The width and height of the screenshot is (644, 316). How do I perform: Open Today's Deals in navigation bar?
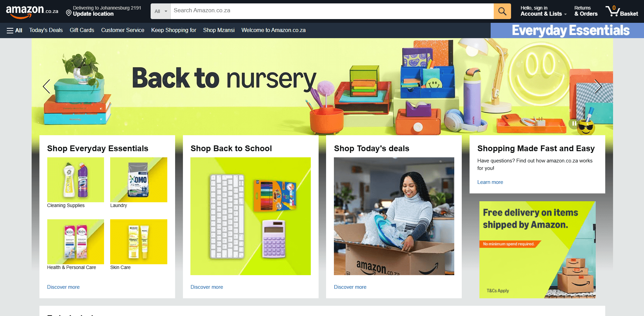[x=46, y=30]
